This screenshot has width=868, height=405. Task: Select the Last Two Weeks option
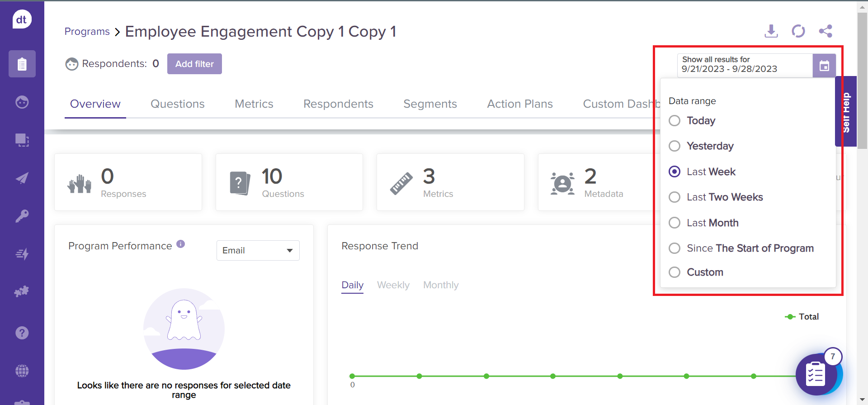pyautogui.click(x=675, y=197)
